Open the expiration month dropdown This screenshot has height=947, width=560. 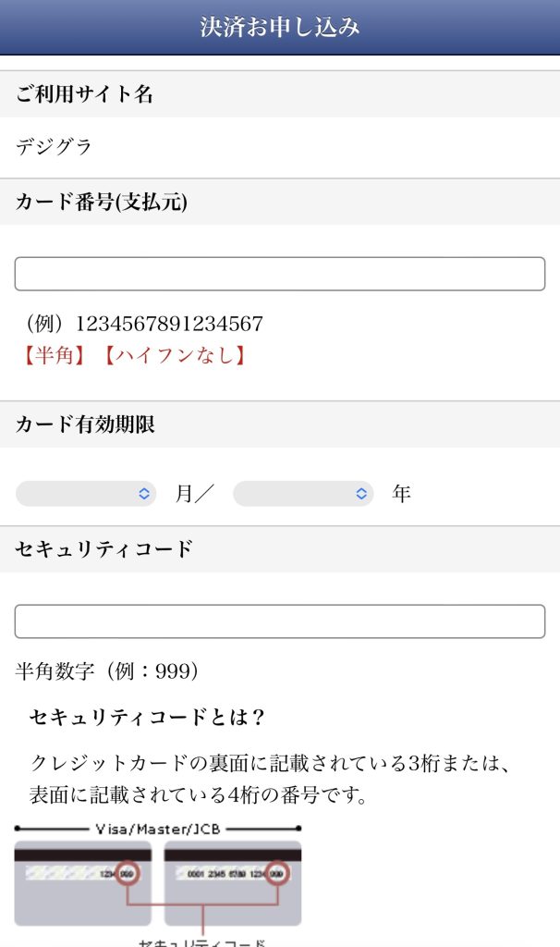click(85, 494)
